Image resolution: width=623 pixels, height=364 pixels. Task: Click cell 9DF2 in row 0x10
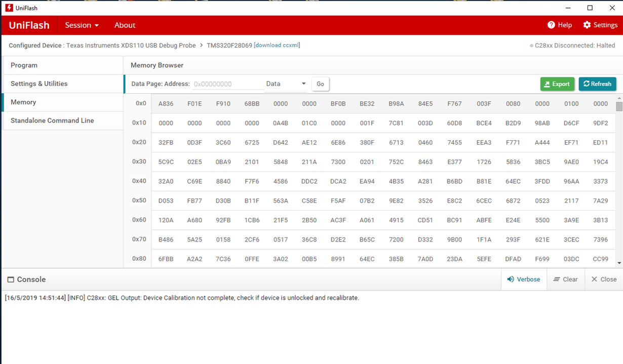point(600,123)
